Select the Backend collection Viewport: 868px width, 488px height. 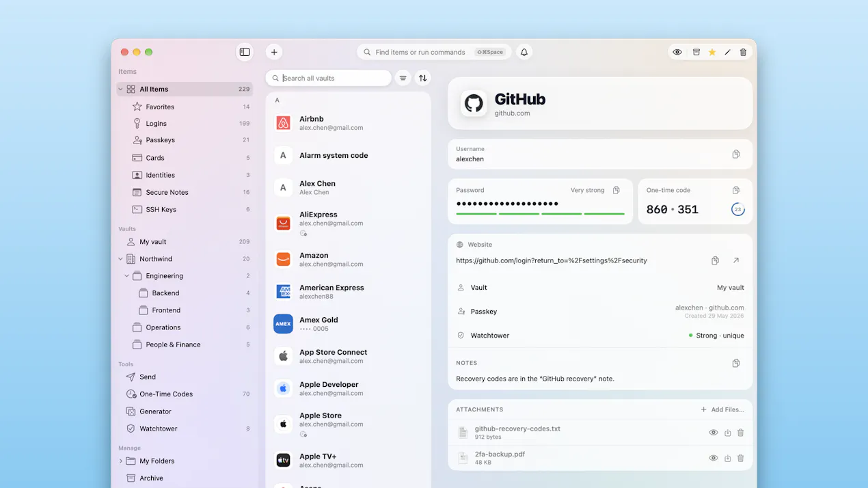(x=185, y=293)
